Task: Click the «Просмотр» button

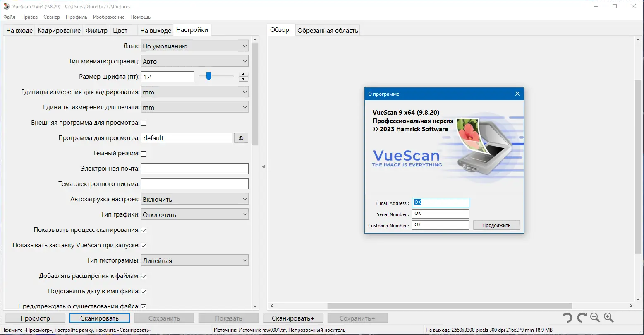Action: 35,318
